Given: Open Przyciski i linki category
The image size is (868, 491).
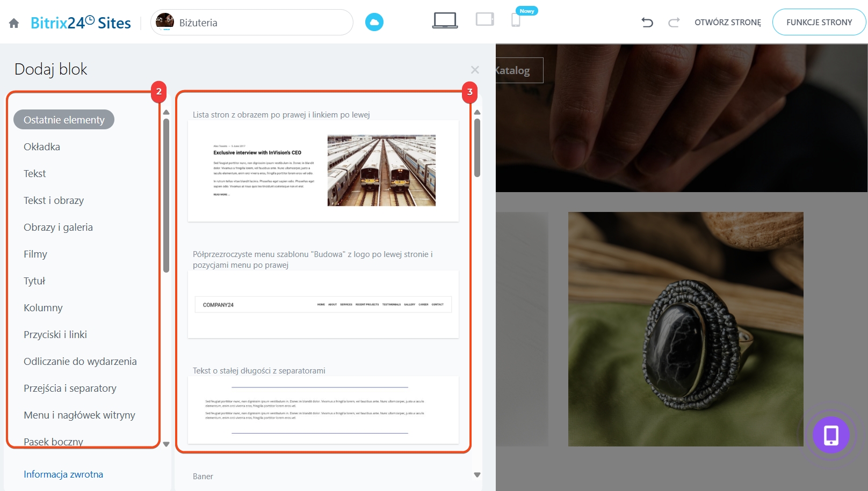Looking at the screenshot, I should pos(55,334).
